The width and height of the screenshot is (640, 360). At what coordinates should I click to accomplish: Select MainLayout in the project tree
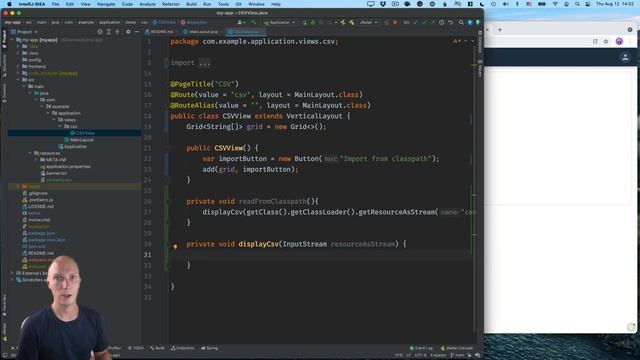pyautogui.click(x=82, y=140)
